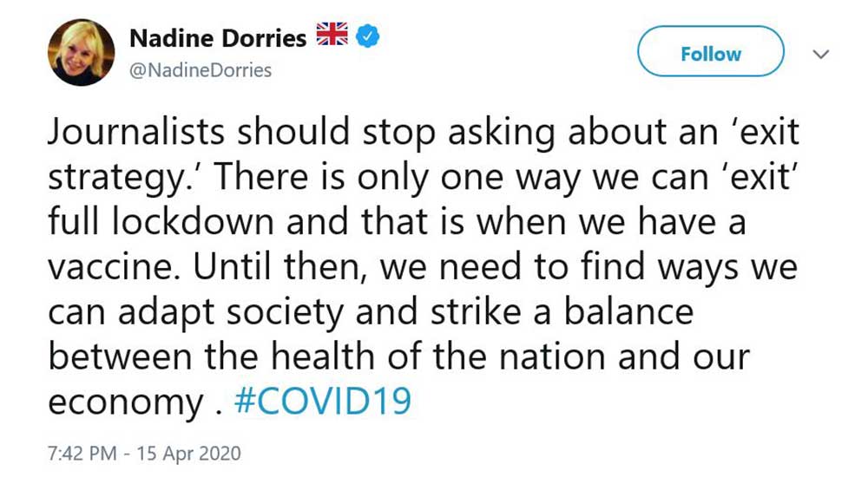Open the @NadineDorries handle link
The image size is (868, 477).
[200, 71]
